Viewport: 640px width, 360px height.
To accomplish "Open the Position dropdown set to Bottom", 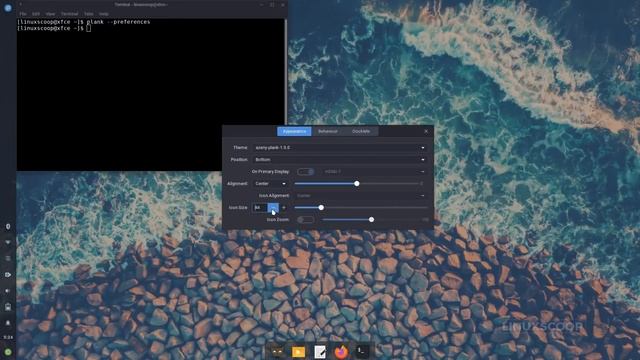I will [340, 160].
